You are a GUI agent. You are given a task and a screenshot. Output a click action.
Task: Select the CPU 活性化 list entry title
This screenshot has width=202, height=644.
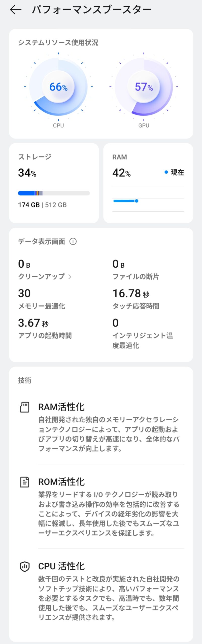61,566
